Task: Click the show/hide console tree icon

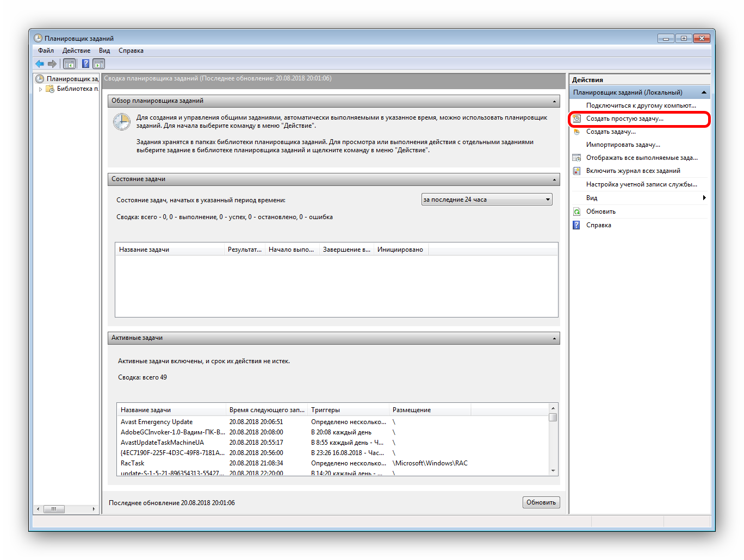Action: point(70,64)
